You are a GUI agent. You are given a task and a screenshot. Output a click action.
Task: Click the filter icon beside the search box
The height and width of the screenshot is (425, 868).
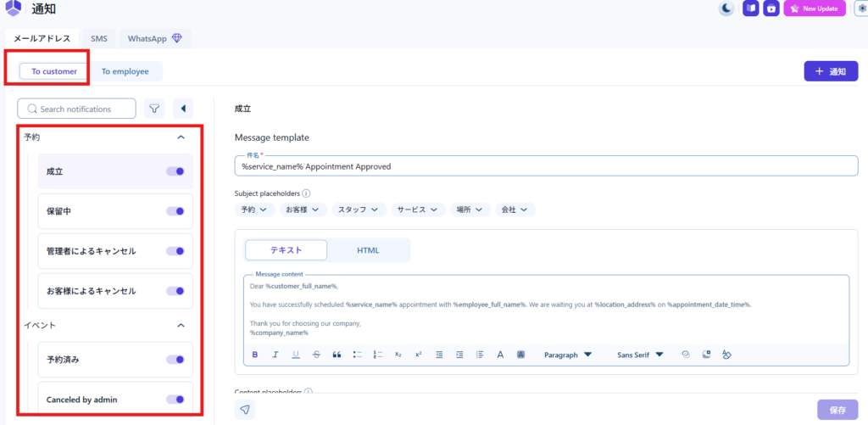[153, 109]
